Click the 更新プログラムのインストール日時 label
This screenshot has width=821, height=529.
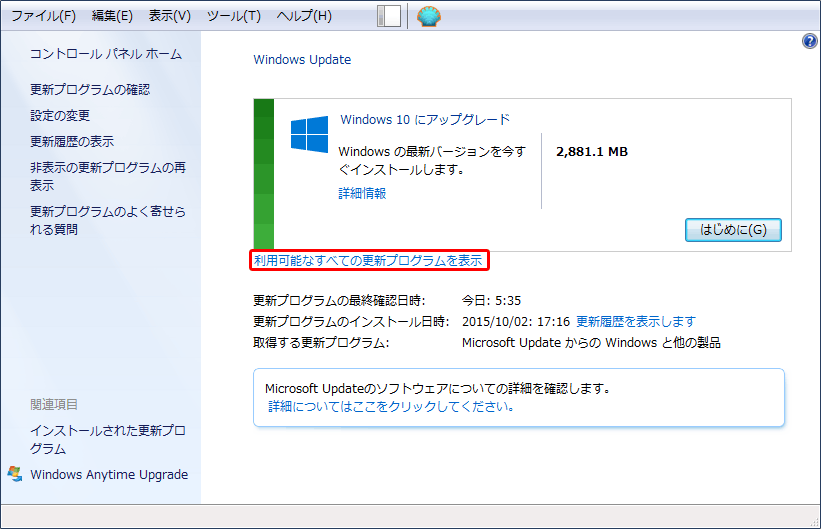pos(351,322)
